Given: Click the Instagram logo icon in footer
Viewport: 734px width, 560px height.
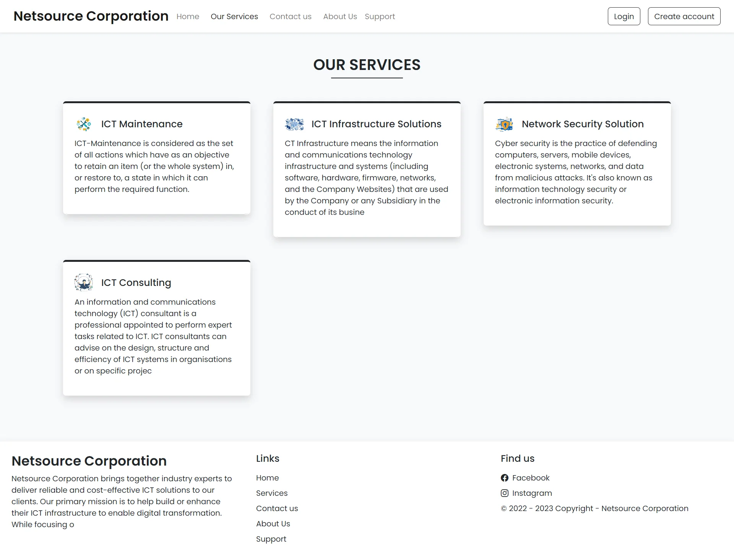Looking at the screenshot, I should tap(505, 493).
